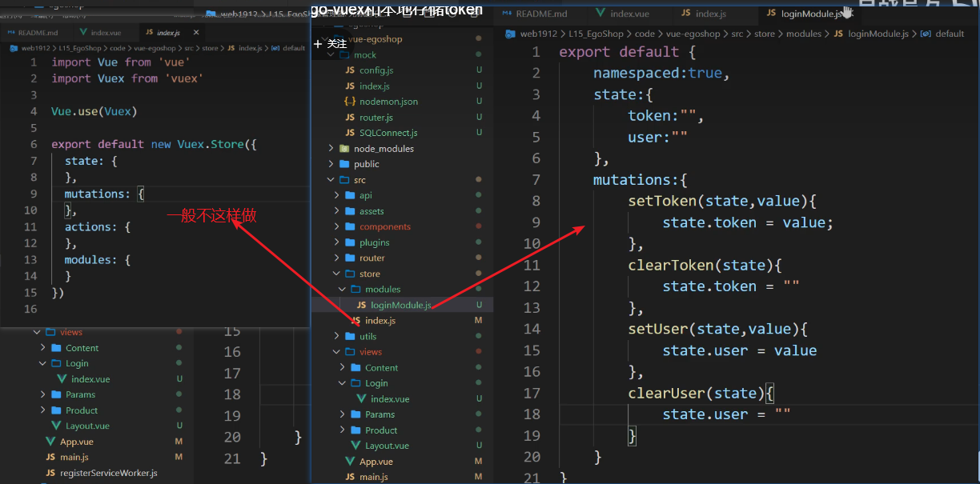Click line number 9 in left editor gutter

coord(32,194)
